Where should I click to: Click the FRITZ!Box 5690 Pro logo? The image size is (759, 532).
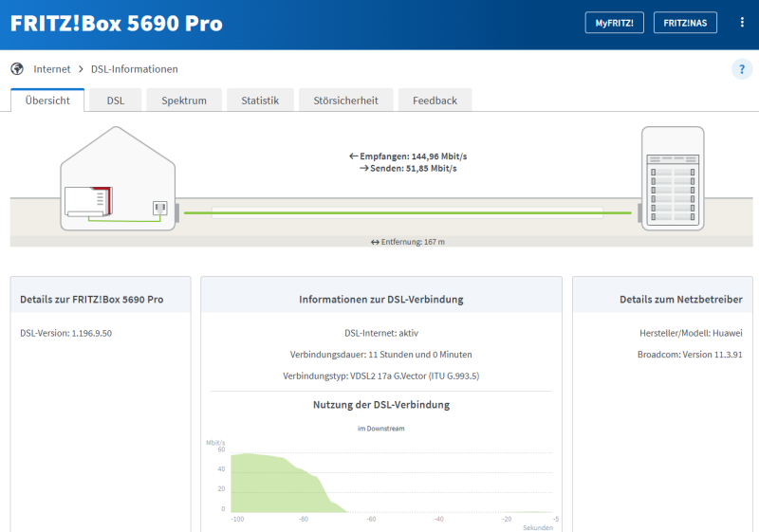coord(117,24)
